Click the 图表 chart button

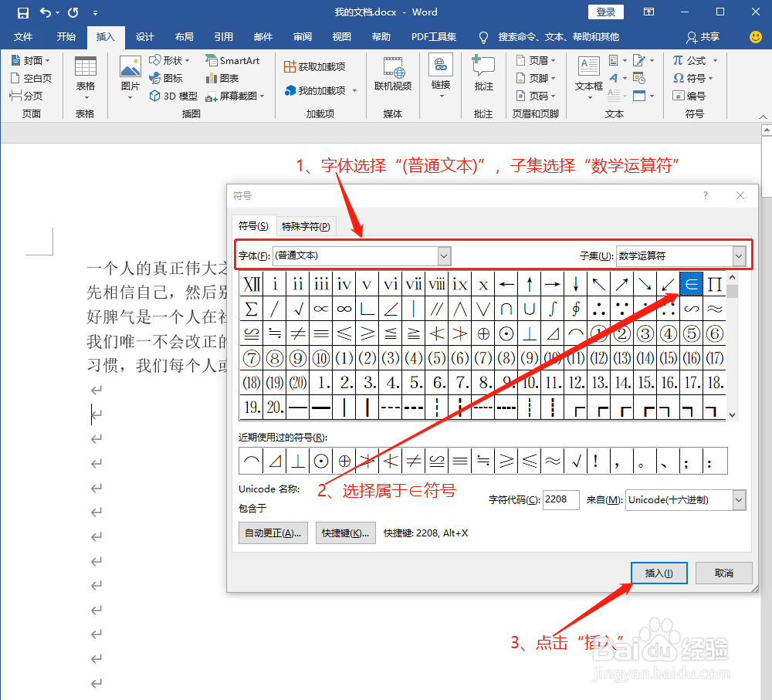222,78
